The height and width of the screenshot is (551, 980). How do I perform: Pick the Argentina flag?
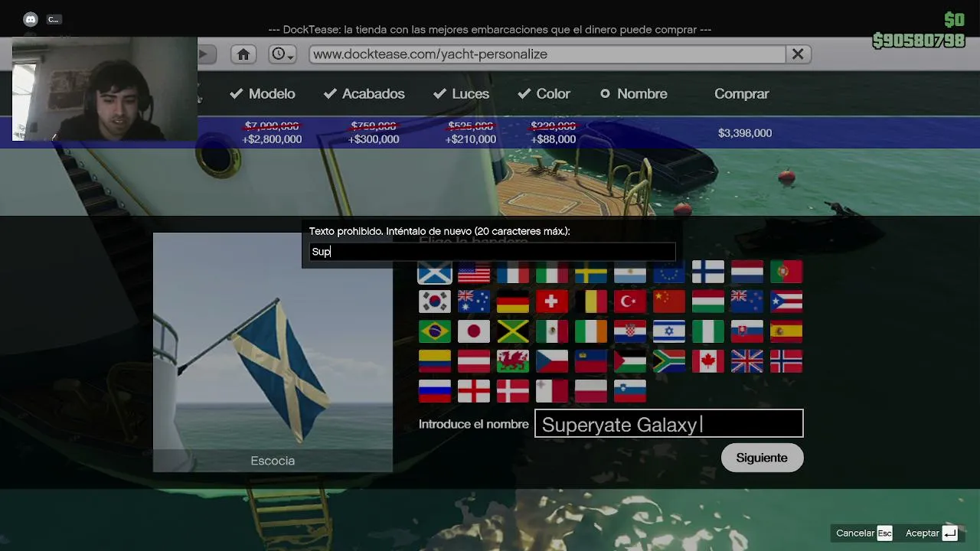pos(630,272)
